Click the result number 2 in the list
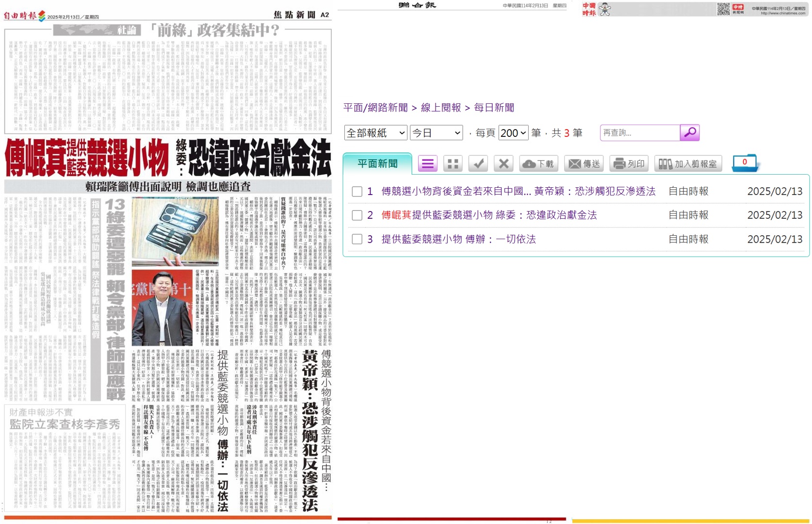Image resolution: width=812 pixels, height=524 pixels. (370, 215)
